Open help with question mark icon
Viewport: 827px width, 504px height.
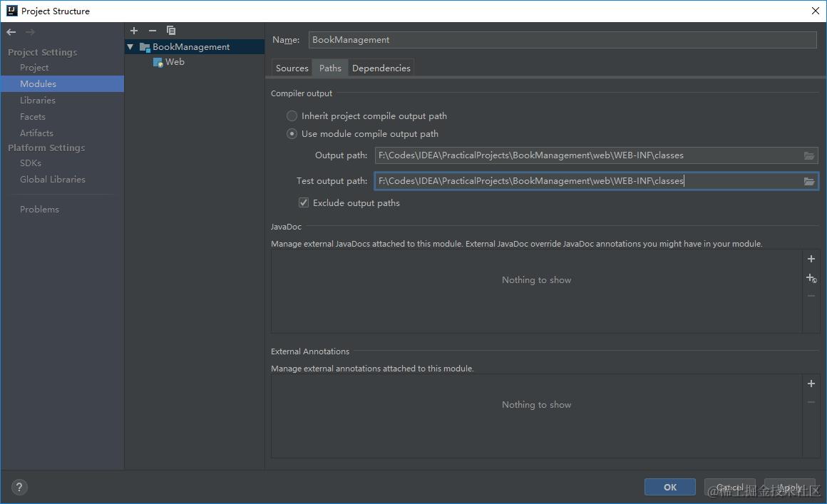pyautogui.click(x=19, y=487)
